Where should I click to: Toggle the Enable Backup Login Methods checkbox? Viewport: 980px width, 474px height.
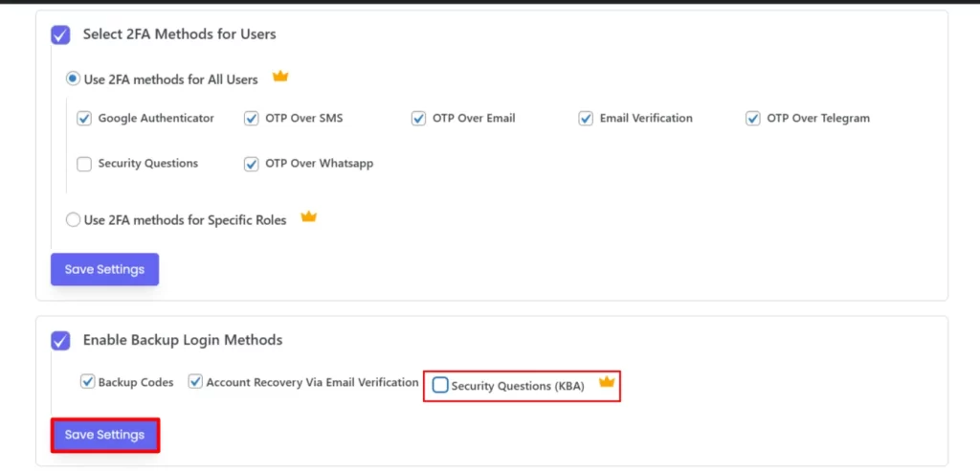(60, 340)
